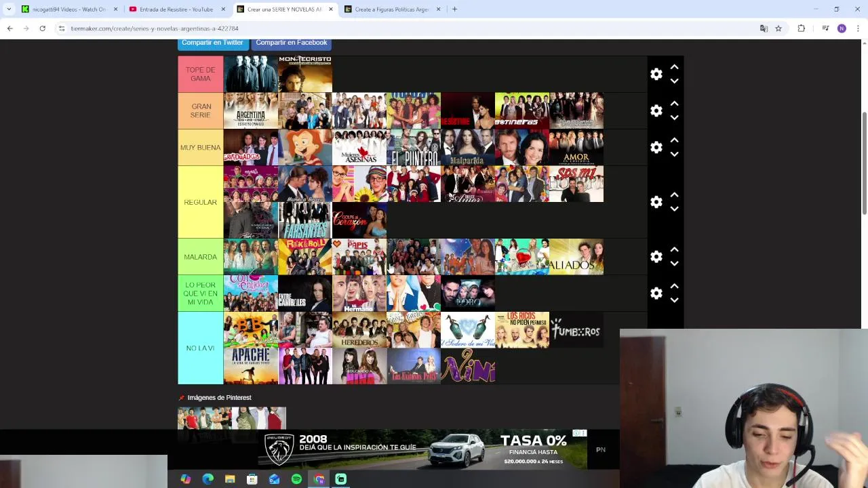868x488 pixels.
Task: Open a new browser tab
Action: (454, 9)
